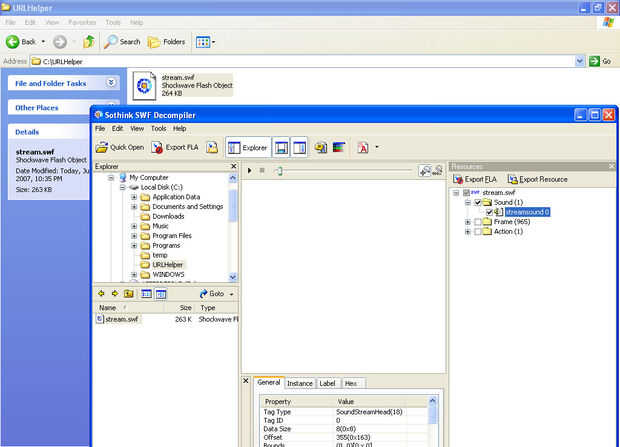This screenshot has height=447, width=620.
Task: Click Search in the URLHelper window toolbar
Action: [122, 42]
